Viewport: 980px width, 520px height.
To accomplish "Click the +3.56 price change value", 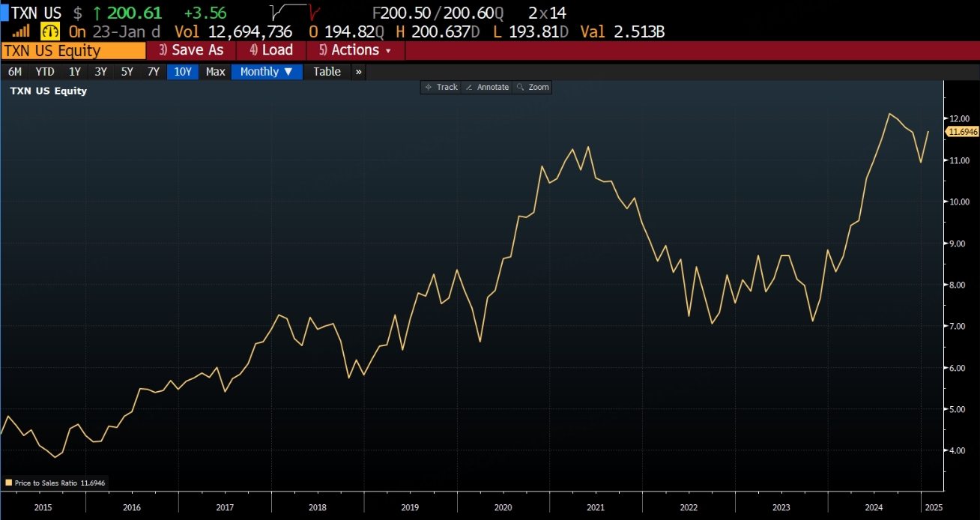I will 205,13.
